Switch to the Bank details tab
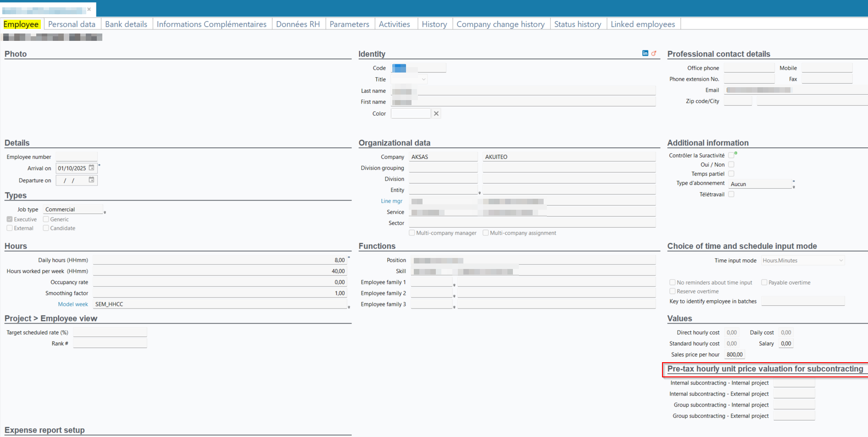The height and width of the screenshot is (437, 868). click(126, 24)
